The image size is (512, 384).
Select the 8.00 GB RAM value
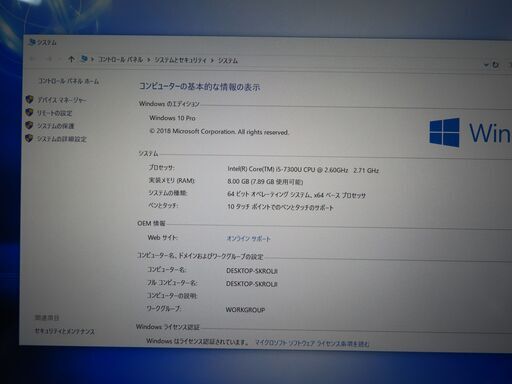(265, 182)
